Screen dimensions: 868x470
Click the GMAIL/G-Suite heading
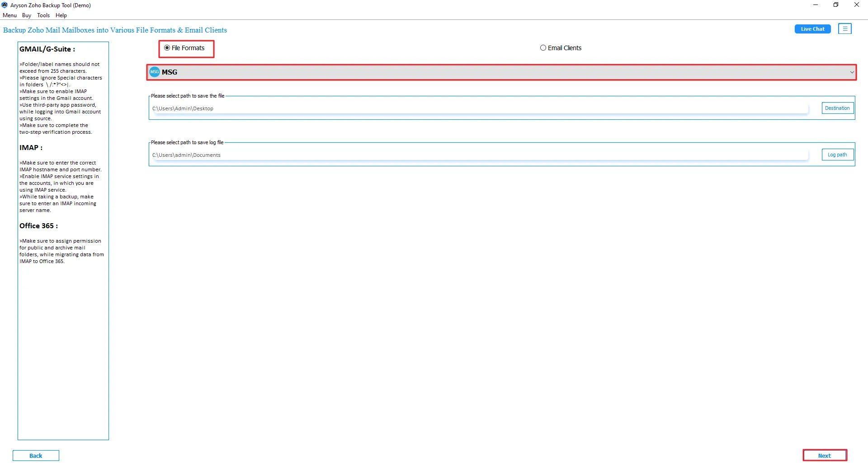(47, 49)
